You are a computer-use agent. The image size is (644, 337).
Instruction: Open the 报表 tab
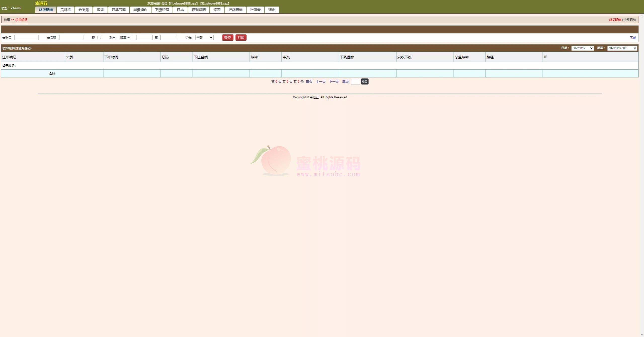point(100,10)
